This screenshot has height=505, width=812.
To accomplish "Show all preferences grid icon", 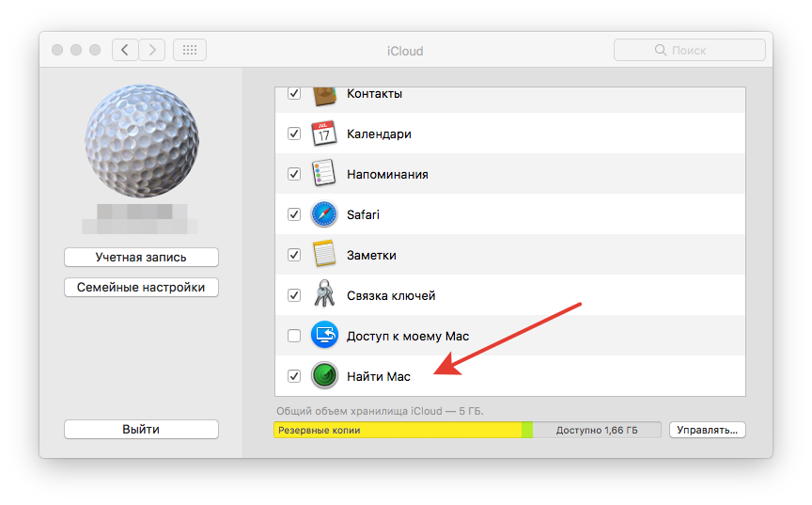I will click(x=190, y=50).
